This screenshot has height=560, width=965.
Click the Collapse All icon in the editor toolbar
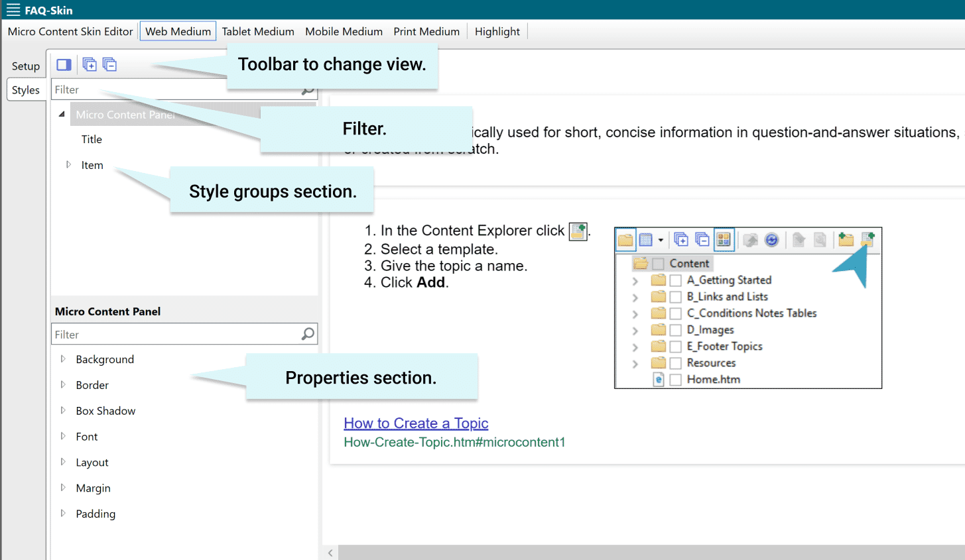(109, 64)
